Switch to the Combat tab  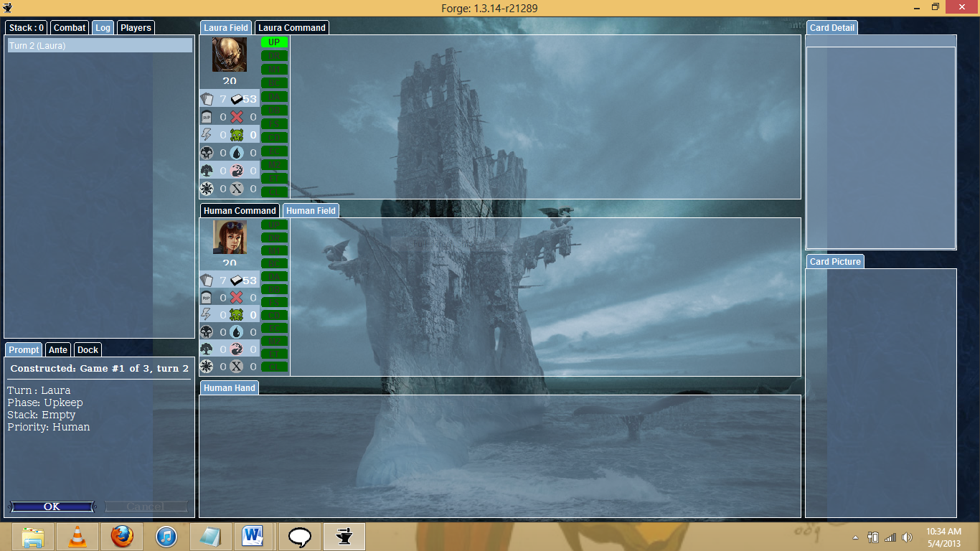point(70,28)
